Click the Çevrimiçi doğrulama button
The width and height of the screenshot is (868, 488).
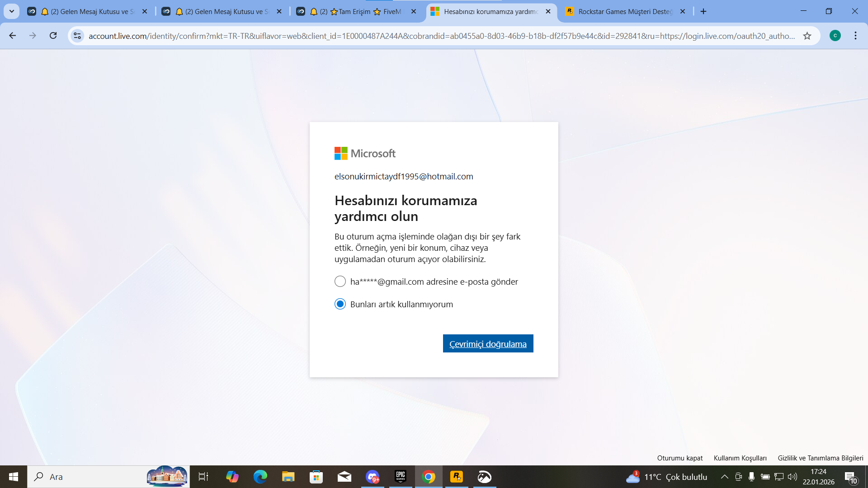(x=488, y=343)
